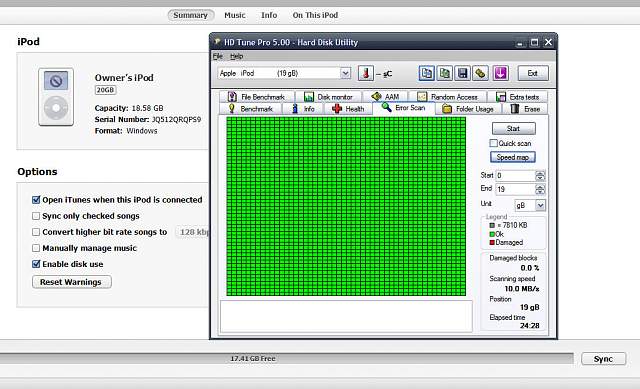This screenshot has height=389, width=640.
Task: Uncheck Enable disk use option
Action: 36,264
